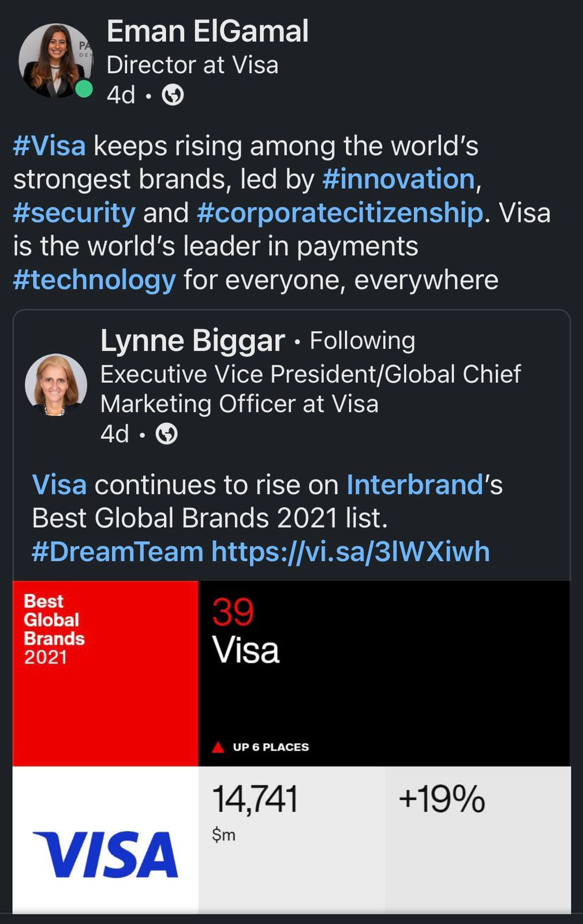This screenshot has width=583, height=924.
Task: Click globe icon on Lynne Biggar's post
Action: [167, 434]
